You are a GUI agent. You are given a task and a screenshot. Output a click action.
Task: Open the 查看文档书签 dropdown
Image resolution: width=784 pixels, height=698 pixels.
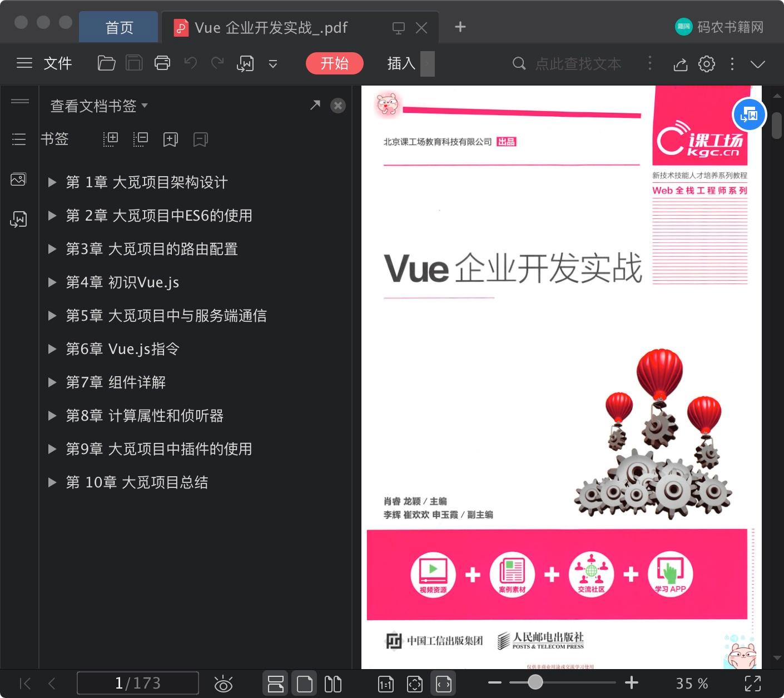point(99,106)
